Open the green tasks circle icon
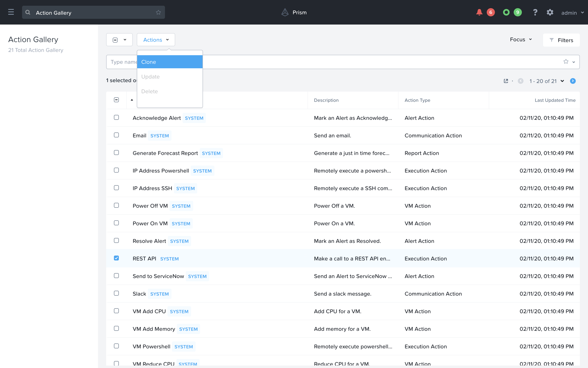The height and width of the screenshot is (368, 588). [x=506, y=12]
